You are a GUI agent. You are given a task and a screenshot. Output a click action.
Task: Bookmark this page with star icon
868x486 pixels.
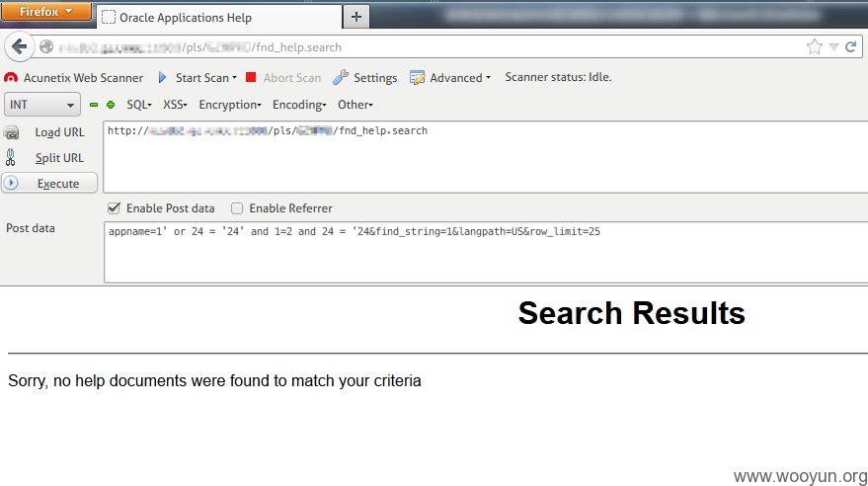pyautogui.click(x=815, y=47)
